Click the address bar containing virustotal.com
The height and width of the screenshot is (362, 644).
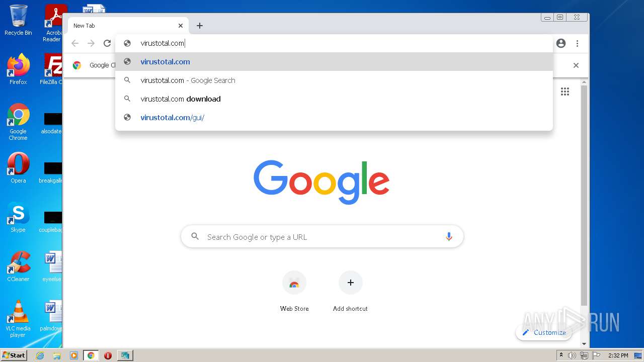pos(335,43)
